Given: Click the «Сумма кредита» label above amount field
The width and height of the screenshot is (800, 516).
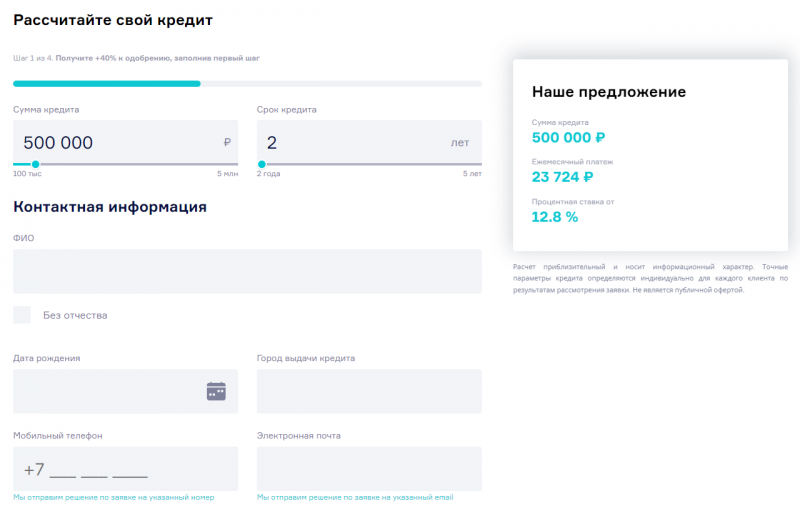Looking at the screenshot, I should point(46,110).
